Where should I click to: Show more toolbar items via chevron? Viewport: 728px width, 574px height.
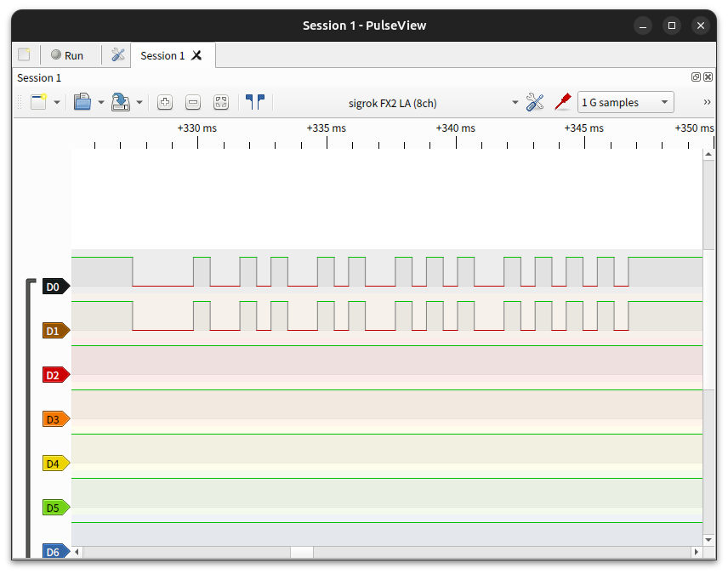click(x=707, y=102)
